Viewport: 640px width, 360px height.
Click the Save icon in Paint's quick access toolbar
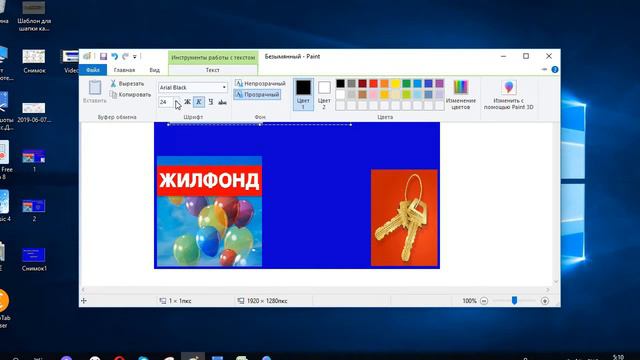tap(103, 56)
